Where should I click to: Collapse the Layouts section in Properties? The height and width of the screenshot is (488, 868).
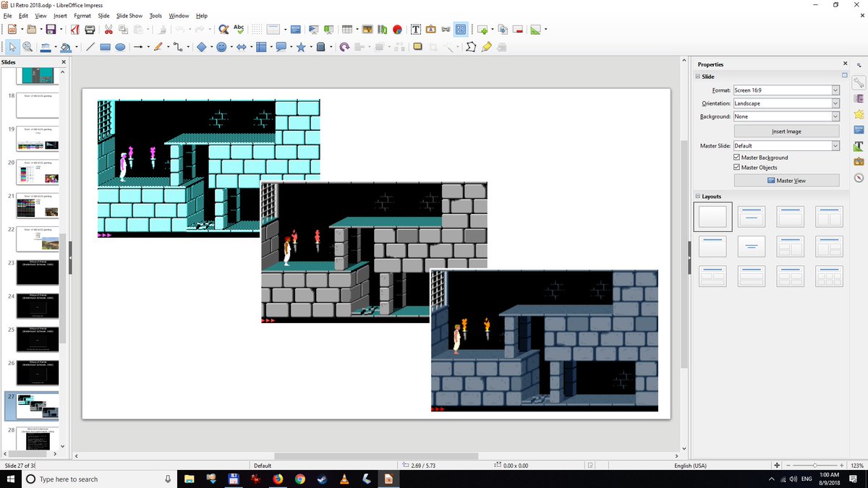click(698, 196)
